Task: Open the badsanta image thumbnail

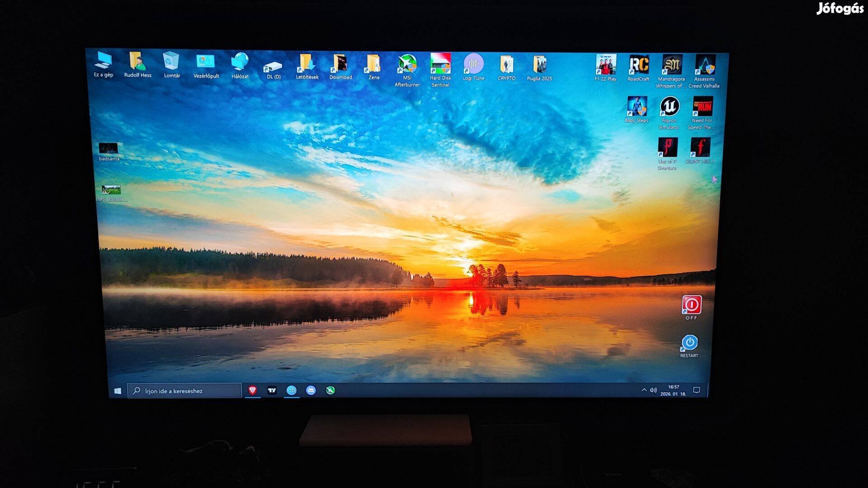Action: (x=108, y=149)
